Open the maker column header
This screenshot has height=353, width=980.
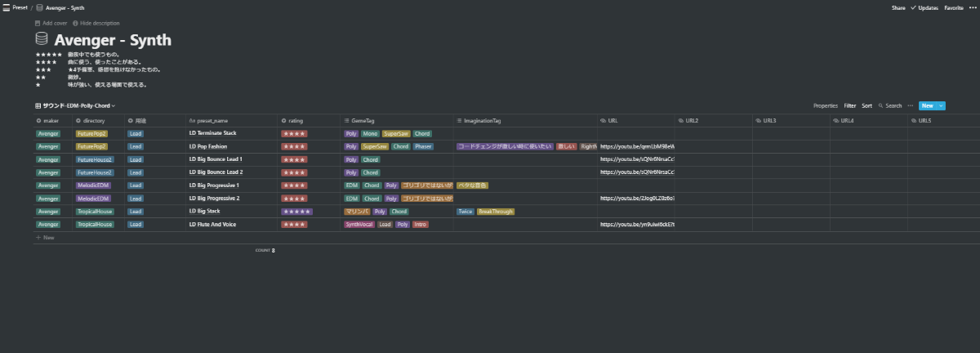(x=52, y=120)
